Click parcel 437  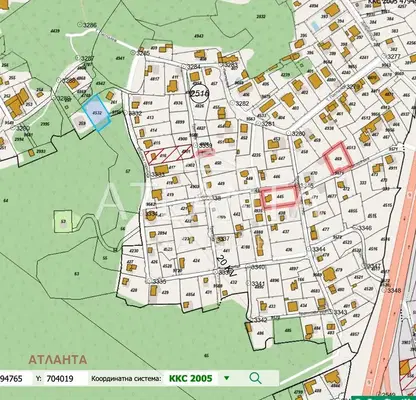286,231
